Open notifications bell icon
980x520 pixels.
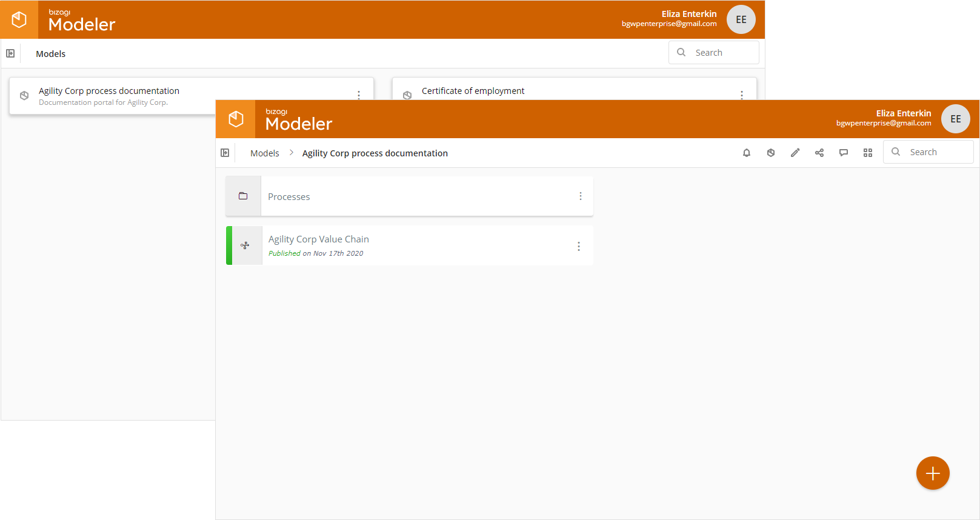tap(747, 153)
